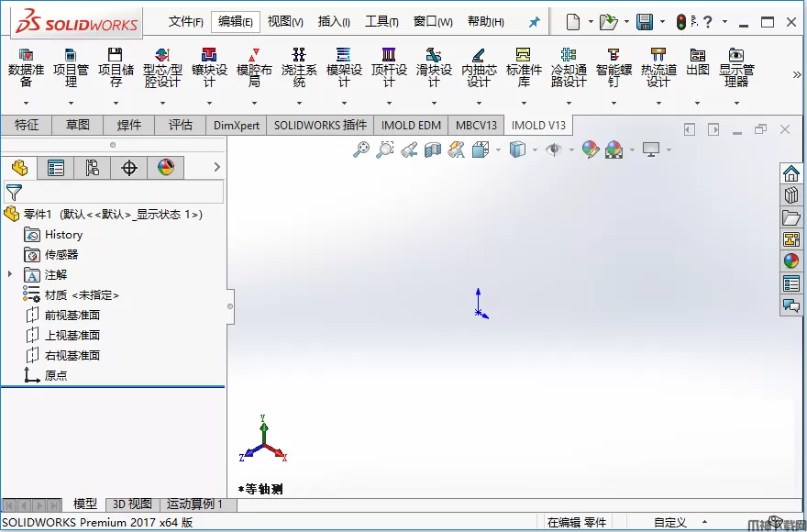
Task: Open the PropertyManager tab in left panel
Action: tap(56, 168)
